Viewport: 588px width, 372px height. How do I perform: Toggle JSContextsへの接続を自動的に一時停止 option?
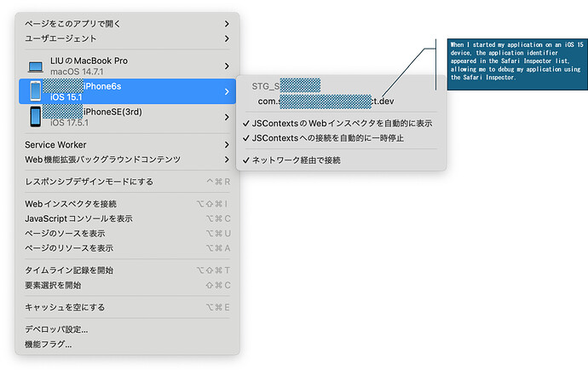(x=327, y=138)
